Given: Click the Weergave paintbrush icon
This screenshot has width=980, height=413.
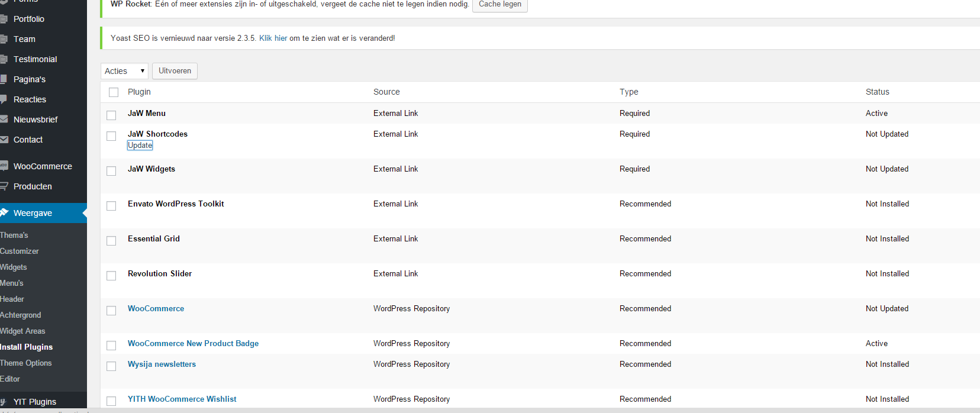Looking at the screenshot, I should coord(4,213).
